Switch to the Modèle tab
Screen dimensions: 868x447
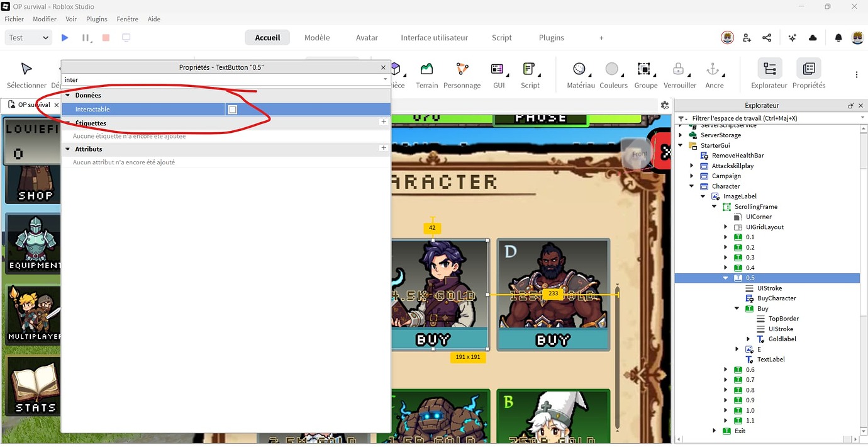[x=317, y=38]
